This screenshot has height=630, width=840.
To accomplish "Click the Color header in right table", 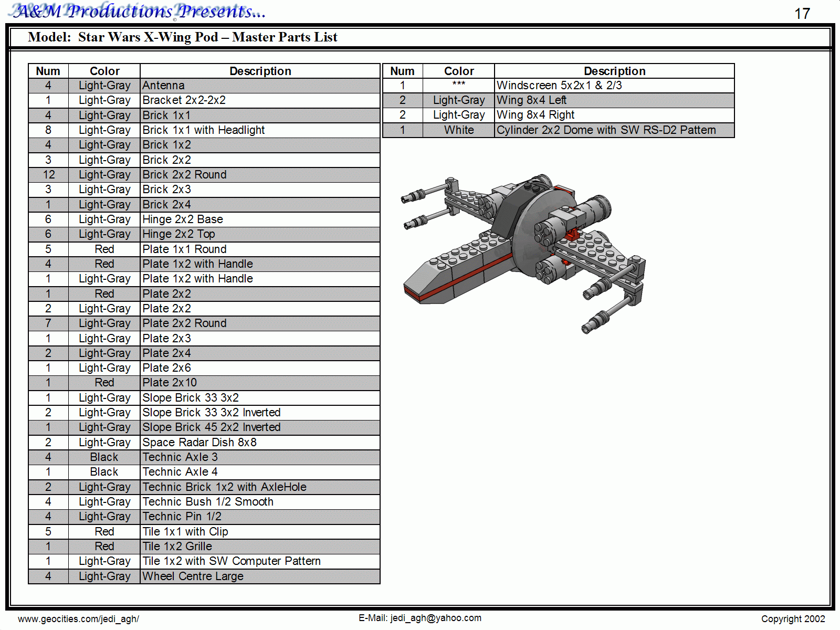I will (459, 71).
